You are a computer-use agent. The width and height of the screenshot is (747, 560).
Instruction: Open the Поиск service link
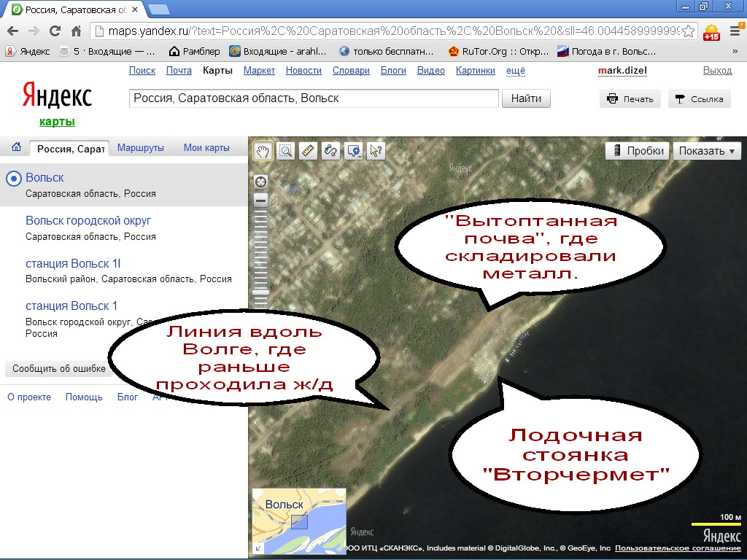(x=142, y=71)
